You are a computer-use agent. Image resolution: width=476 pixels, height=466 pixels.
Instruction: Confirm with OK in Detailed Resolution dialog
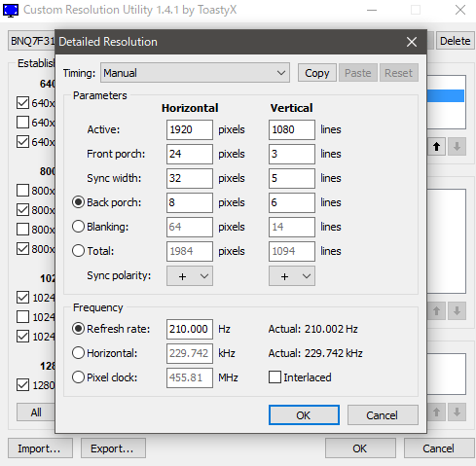click(304, 415)
